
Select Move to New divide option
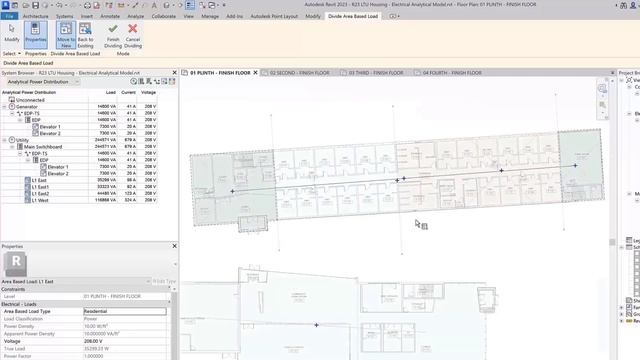click(66, 35)
